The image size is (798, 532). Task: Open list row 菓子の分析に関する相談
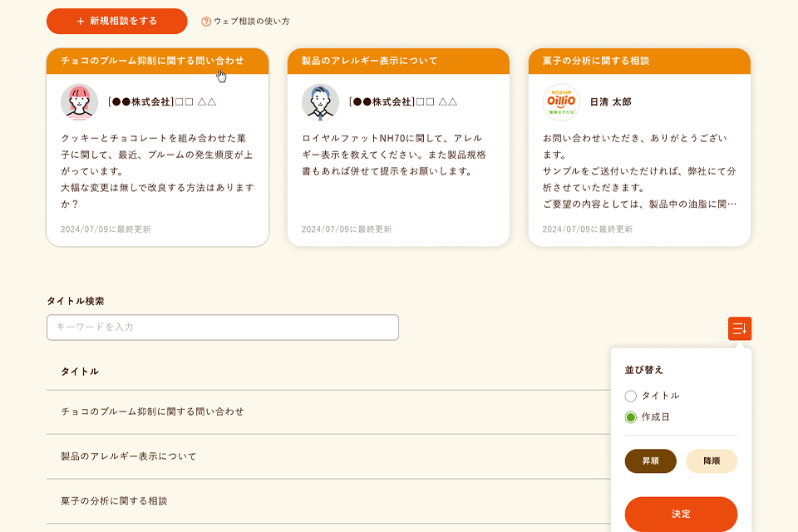click(114, 501)
